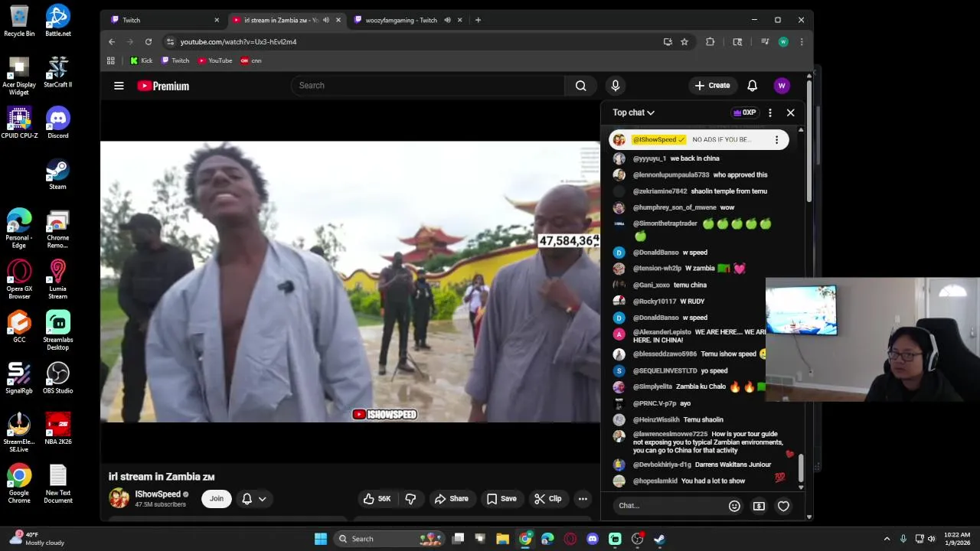View site information icon in address bar
The image size is (980, 551).
click(170, 42)
